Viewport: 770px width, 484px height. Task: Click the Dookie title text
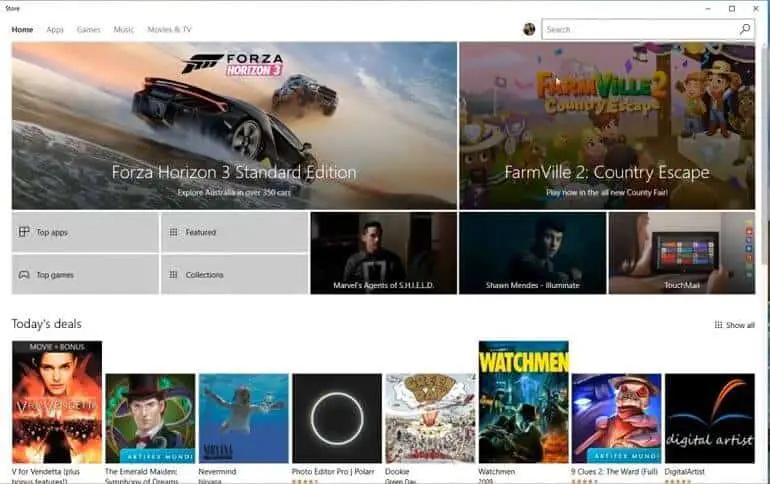pos(397,471)
